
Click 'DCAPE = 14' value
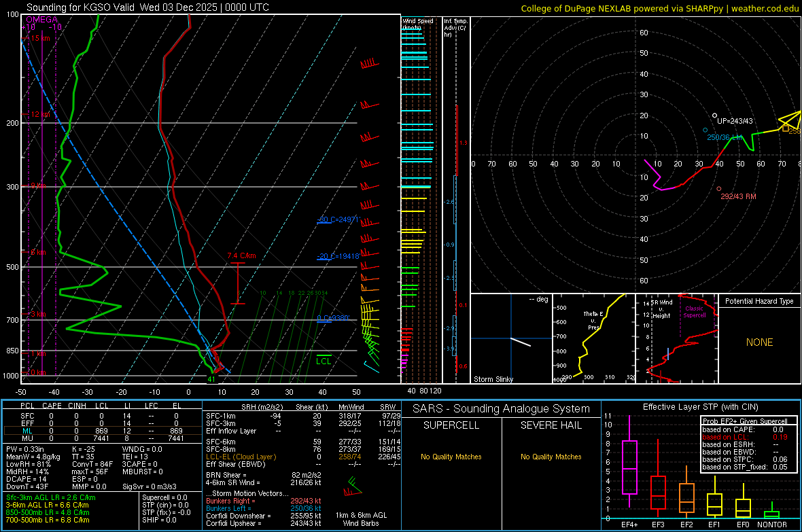pos(26,479)
